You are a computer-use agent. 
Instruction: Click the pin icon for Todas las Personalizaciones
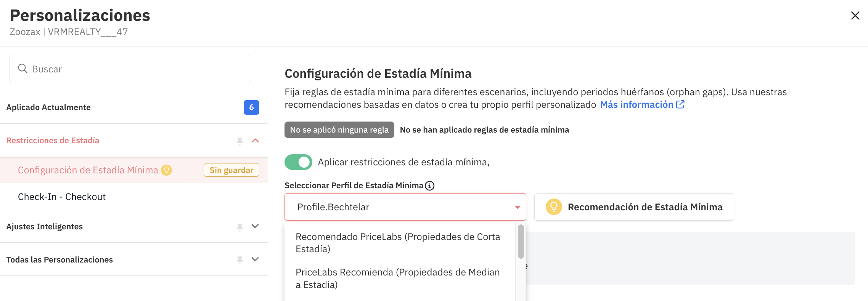[x=240, y=260]
